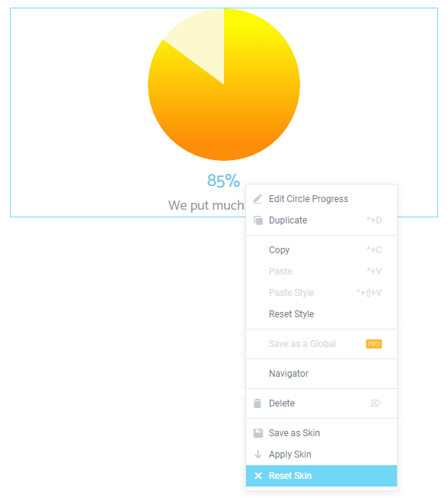448x498 pixels.
Task: Click the PRO badge next to Save as a Global
Action: click(374, 344)
